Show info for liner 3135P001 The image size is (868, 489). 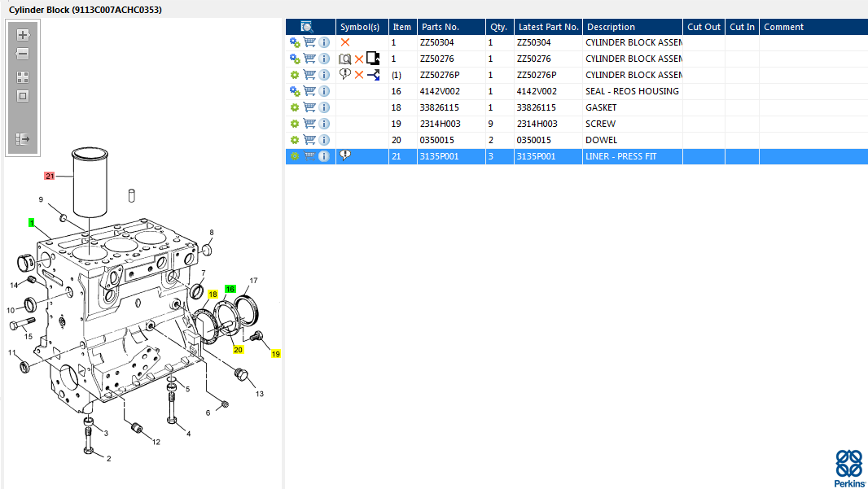coord(324,156)
